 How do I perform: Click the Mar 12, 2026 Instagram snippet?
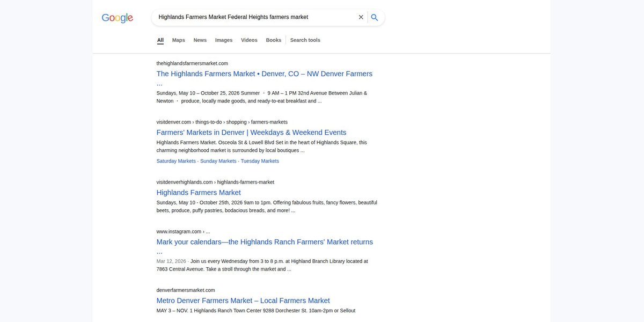pos(262,265)
